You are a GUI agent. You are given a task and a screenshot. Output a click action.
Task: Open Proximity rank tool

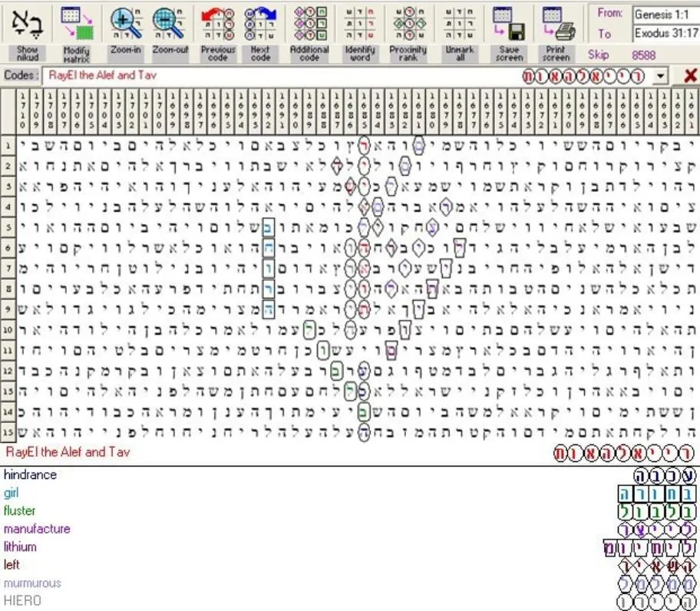408,22
